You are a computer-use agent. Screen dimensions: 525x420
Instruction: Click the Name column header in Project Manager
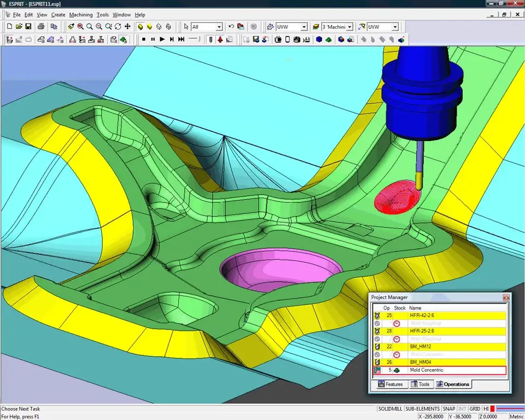[x=415, y=308]
